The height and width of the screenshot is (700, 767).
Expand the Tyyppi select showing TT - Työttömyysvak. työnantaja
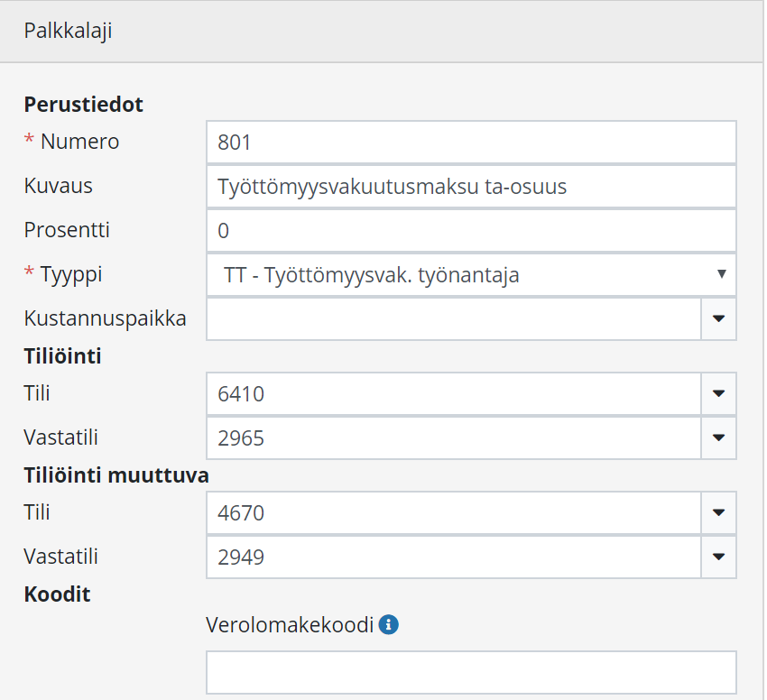tap(471, 275)
